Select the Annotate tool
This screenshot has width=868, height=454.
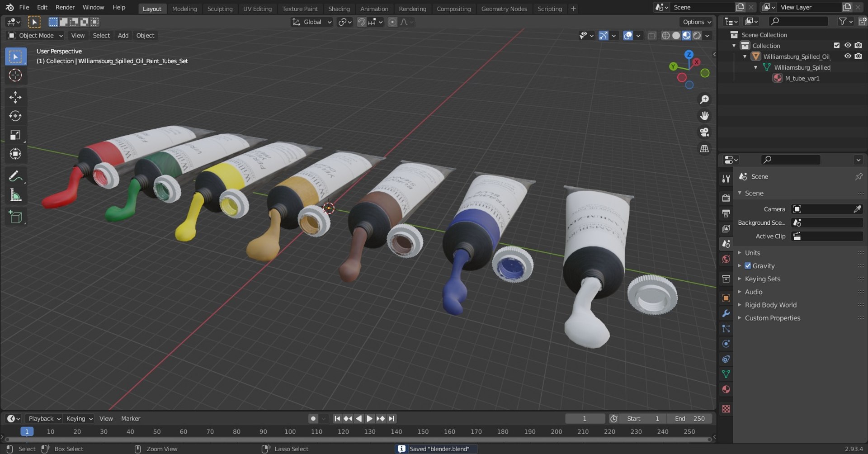point(15,176)
